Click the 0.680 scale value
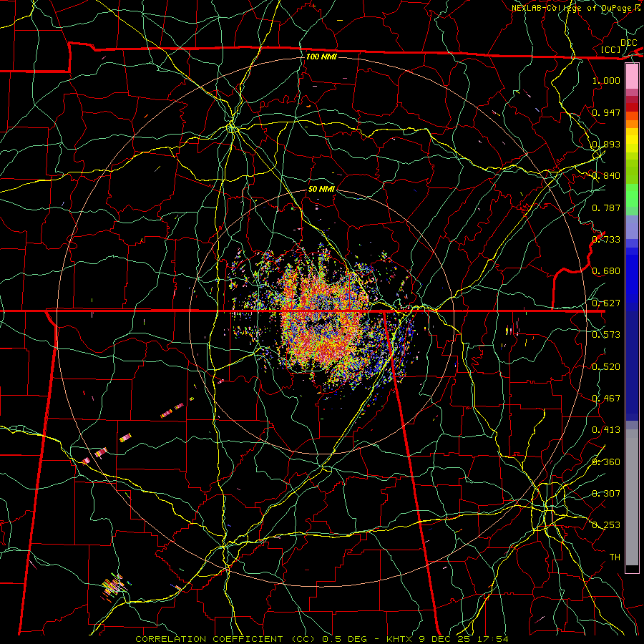The image size is (644, 644). pos(606,271)
